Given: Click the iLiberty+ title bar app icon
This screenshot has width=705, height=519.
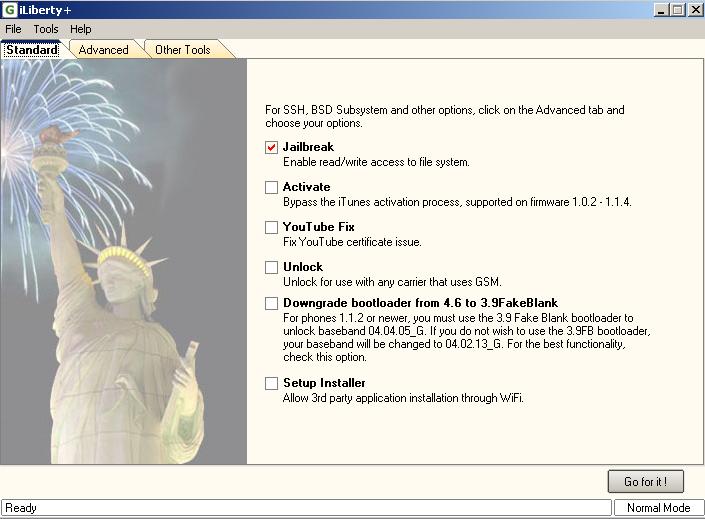Looking at the screenshot, I should coord(10,9).
